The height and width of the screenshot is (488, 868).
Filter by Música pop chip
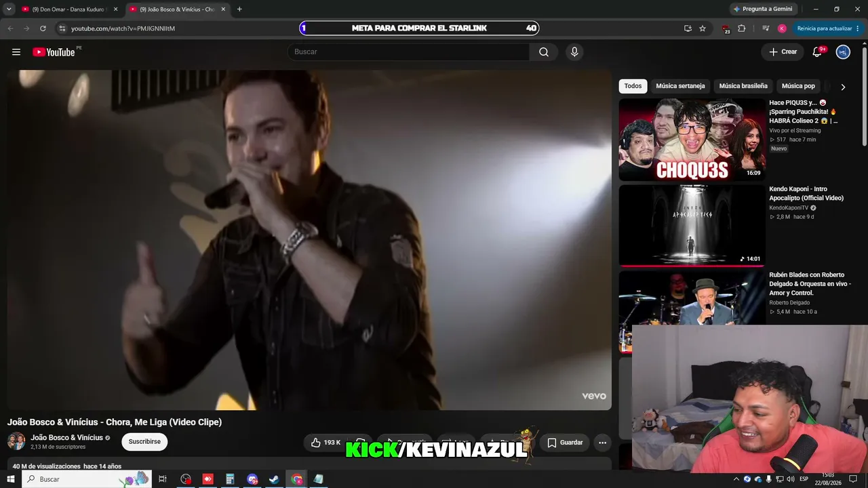(798, 86)
